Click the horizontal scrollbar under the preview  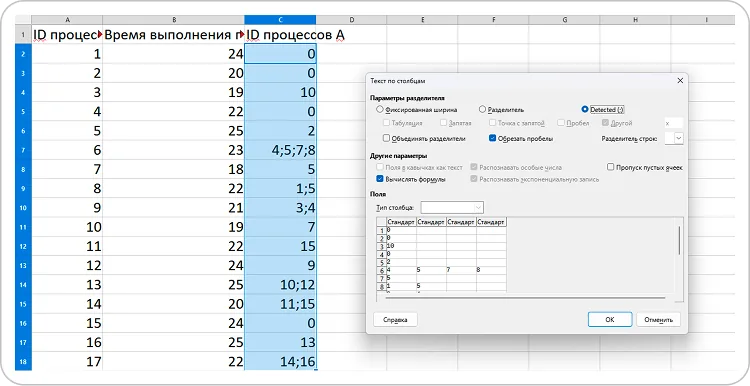(x=525, y=298)
